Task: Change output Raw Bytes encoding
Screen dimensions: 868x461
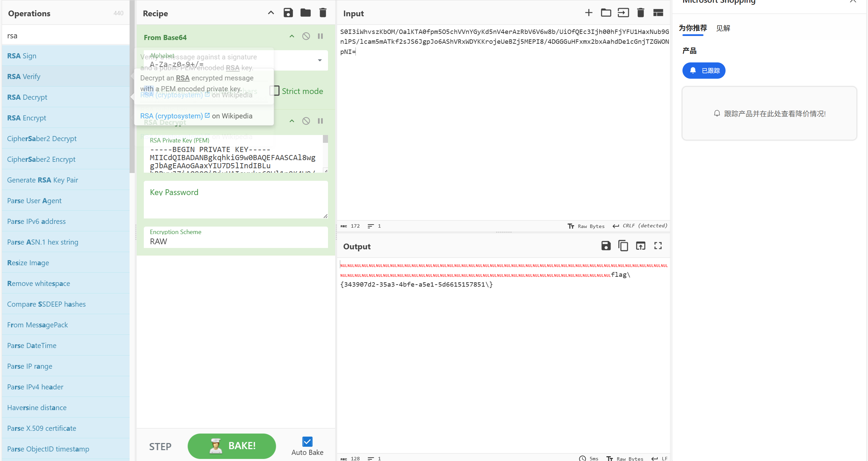Action: click(x=625, y=458)
